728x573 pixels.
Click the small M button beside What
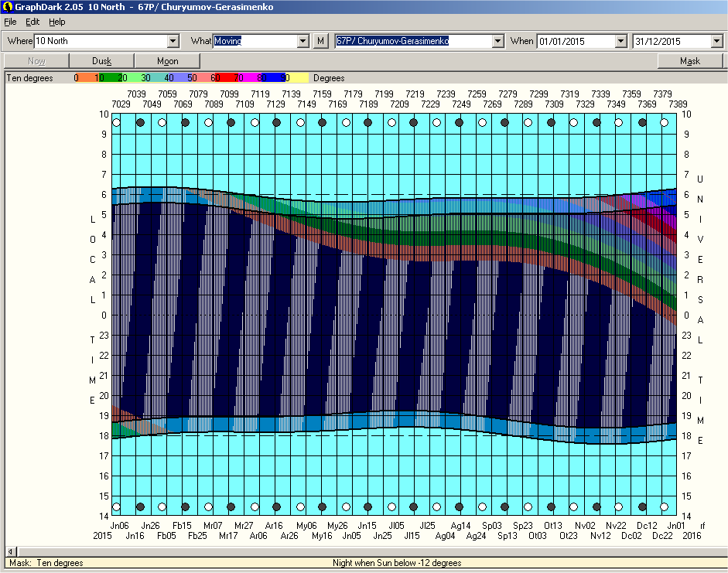(321, 41)
